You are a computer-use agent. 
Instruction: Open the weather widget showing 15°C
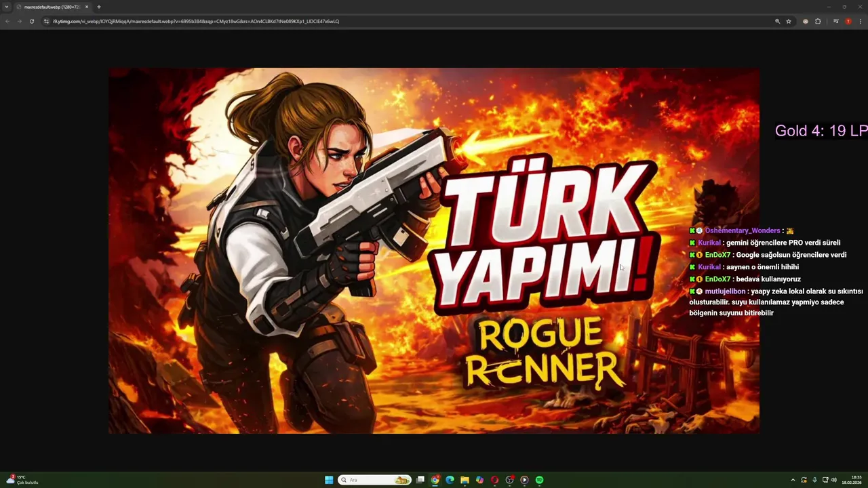click(22, 480)
